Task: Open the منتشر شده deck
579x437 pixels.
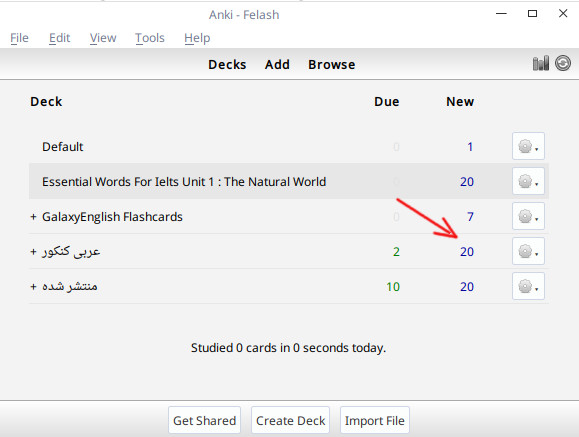Action: click(x=69, y=286)
